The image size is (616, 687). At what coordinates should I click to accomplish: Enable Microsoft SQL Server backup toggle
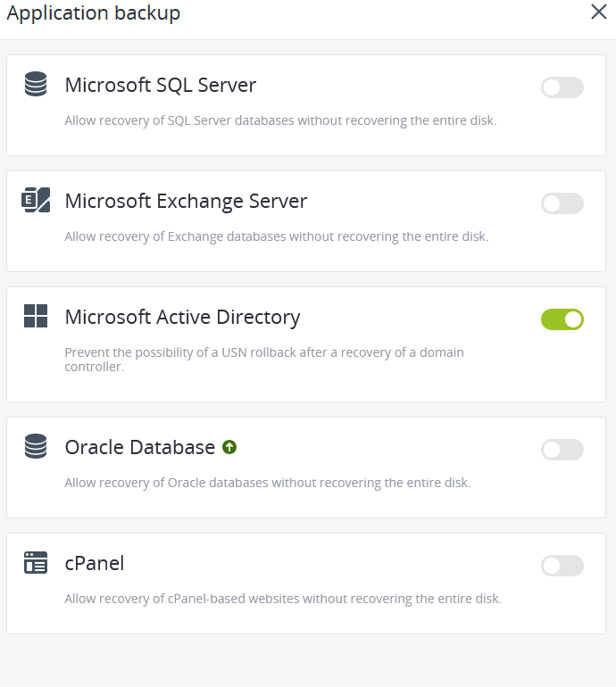pos(562,87)
